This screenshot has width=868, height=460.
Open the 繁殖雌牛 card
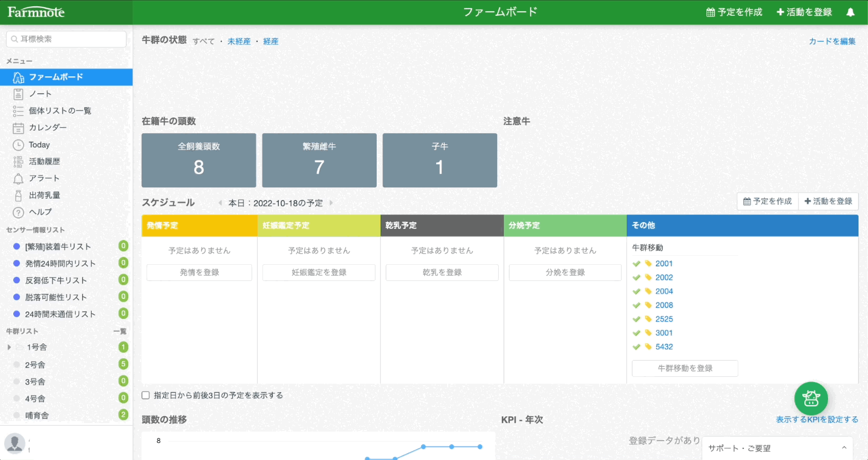[x=319, y=160]
